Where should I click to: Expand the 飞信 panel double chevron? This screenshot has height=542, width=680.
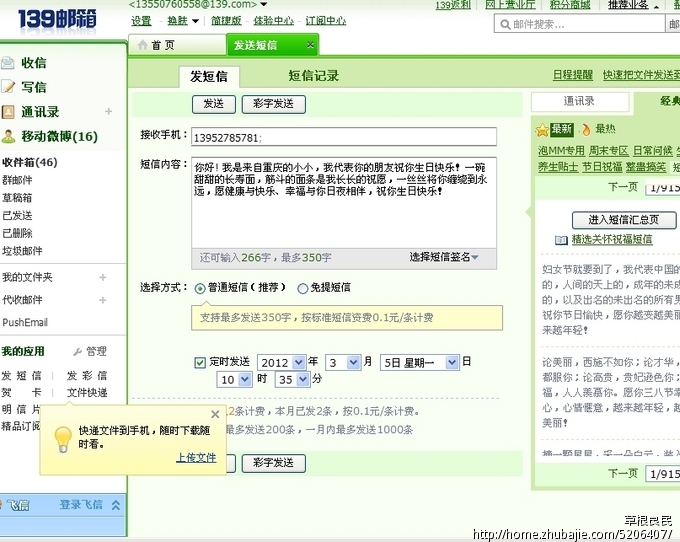(x=115, y=505)
